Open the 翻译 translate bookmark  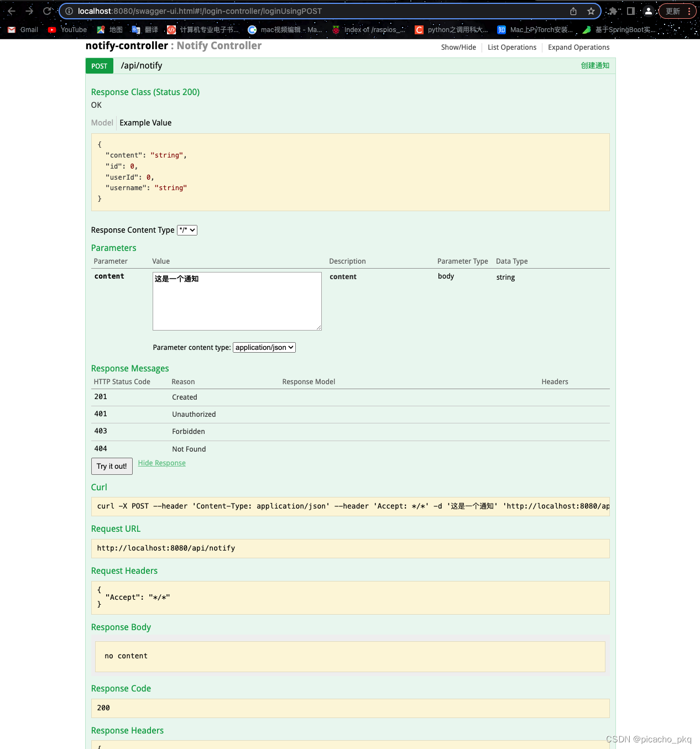pyautogui.click(x=145, y=30)
